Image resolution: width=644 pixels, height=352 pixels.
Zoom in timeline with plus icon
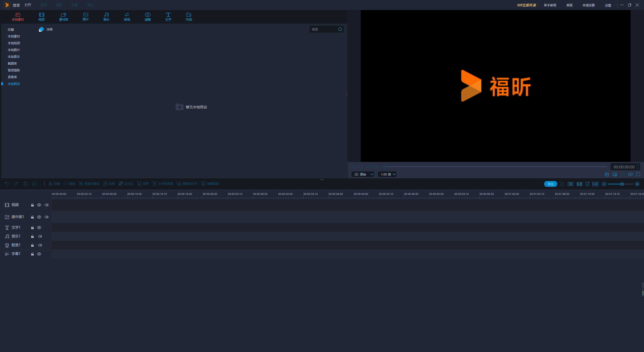click(637, 184)
